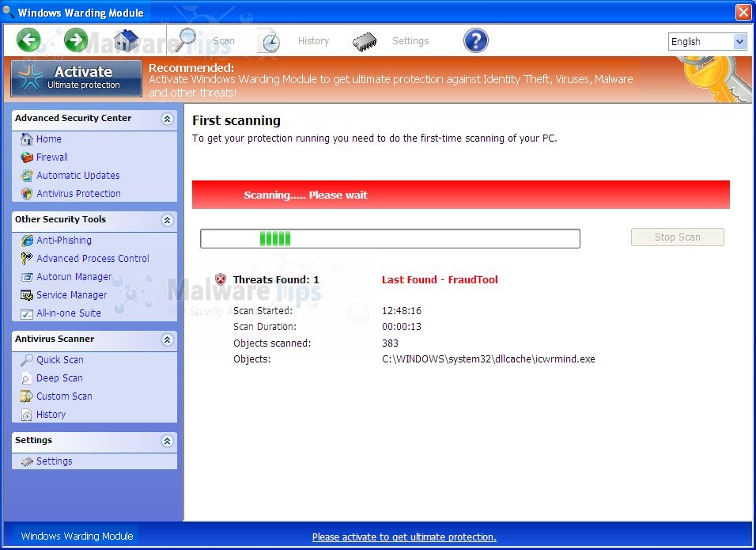Viewport: 756px width, 550px height.
Task: Click the Service Manager icon
Action: click(x=27, y=295)
